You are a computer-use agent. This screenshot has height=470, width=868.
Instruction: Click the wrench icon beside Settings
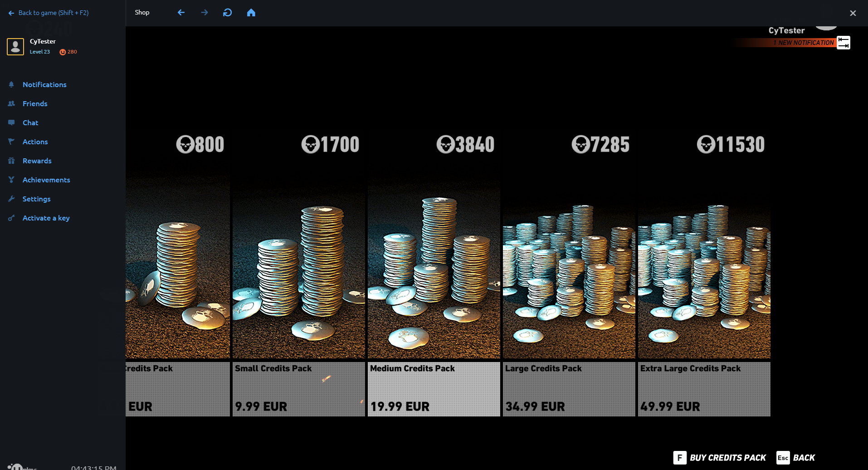11,199
